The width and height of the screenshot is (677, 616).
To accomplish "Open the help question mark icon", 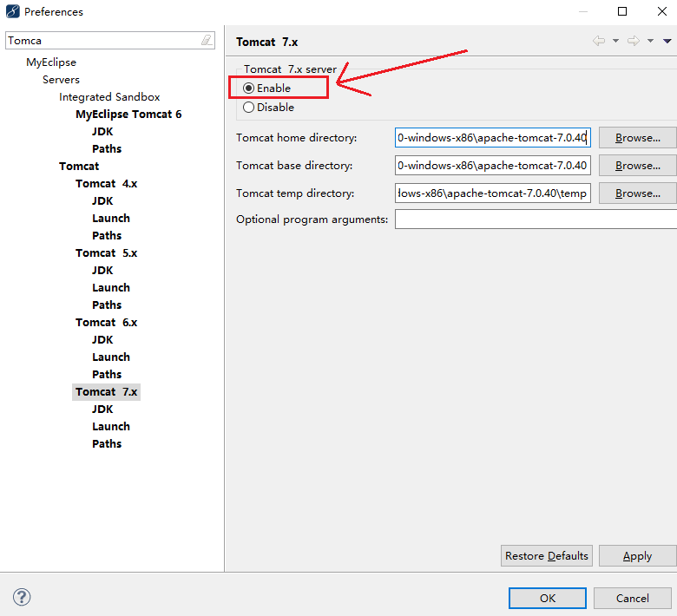I will coord(22,598).
